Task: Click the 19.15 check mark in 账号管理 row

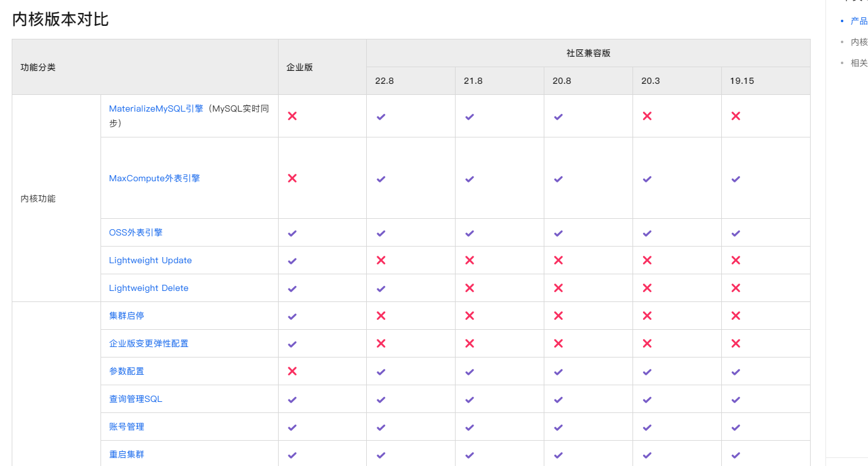Action: [x=735, y=427]
